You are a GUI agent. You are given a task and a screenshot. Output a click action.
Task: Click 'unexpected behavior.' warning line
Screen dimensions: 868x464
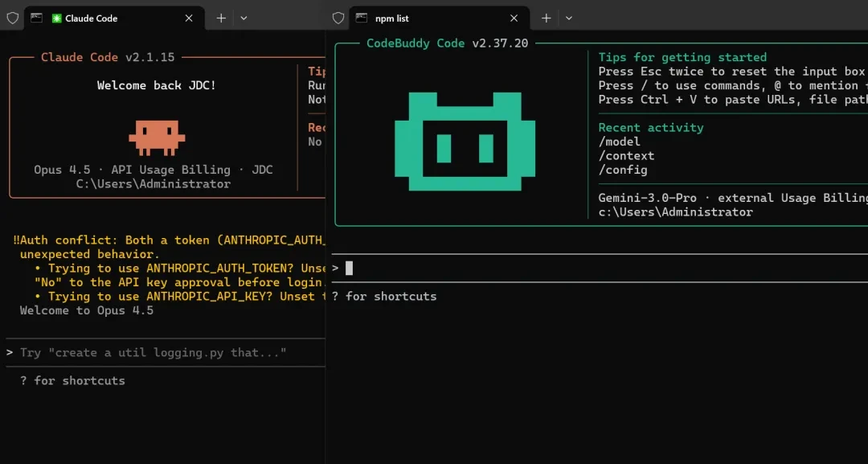tap(90, 254)
